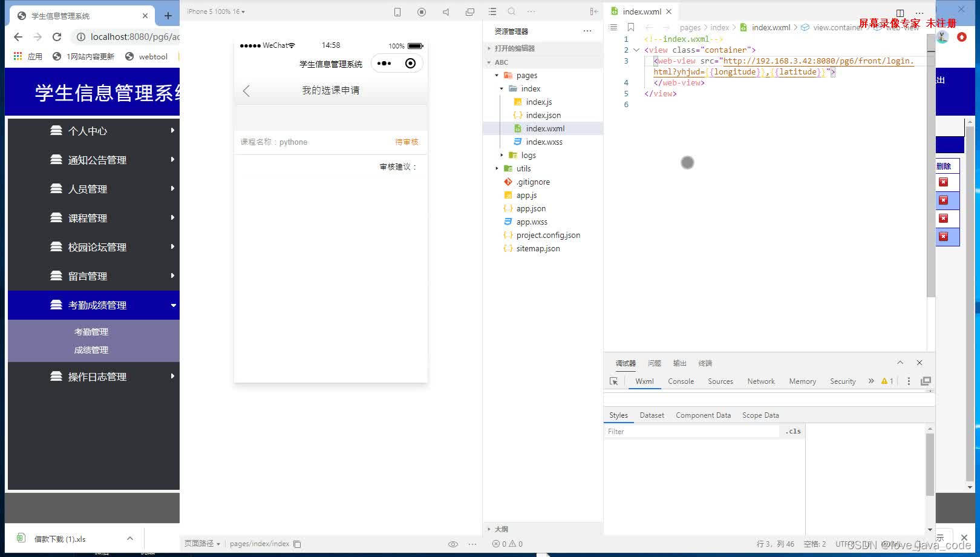Expand the 校园论坛管理 menu

pos(94,247)
